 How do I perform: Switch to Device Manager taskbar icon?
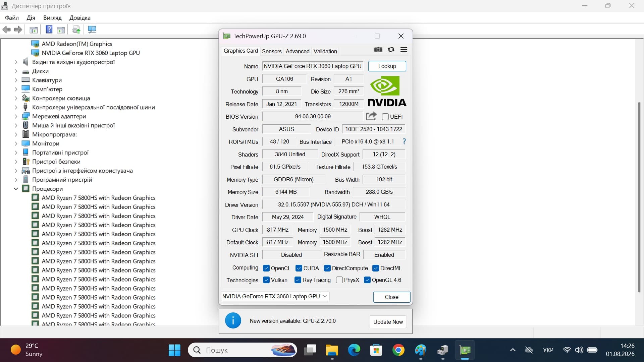(x=443, y=350)
